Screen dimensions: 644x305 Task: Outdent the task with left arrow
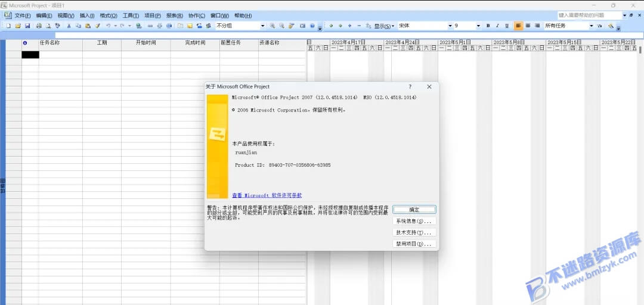[x=331, y=26]
